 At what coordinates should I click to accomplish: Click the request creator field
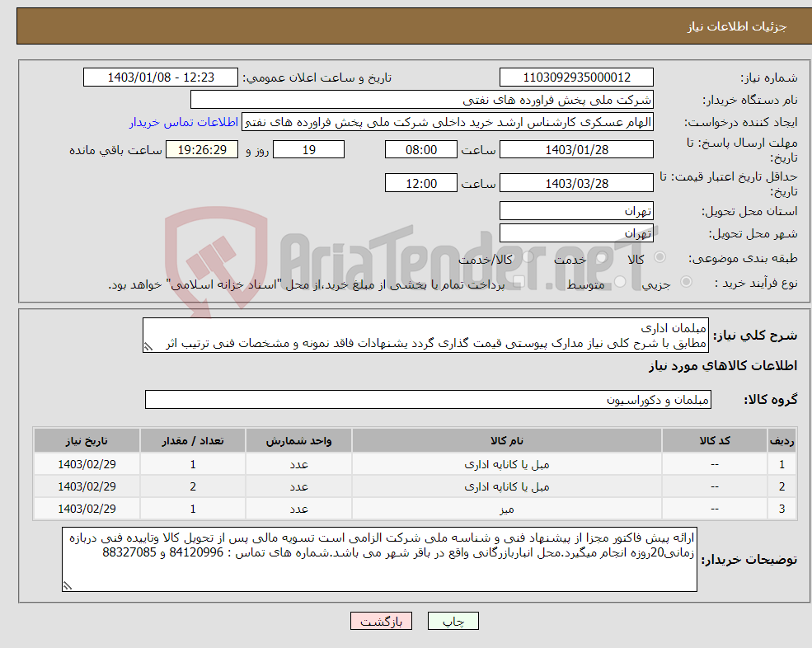click(x=448, y=122)
